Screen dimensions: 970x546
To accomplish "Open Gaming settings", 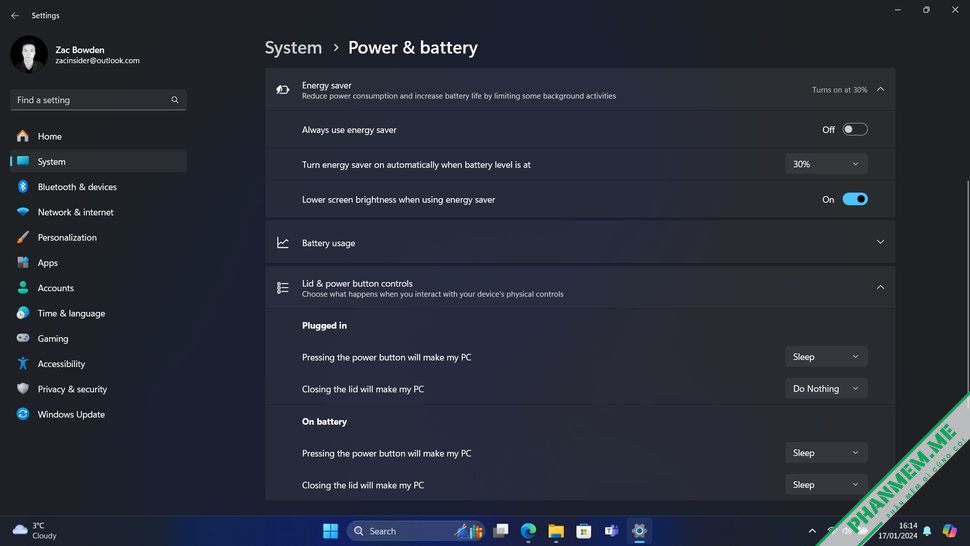I will click(98, 339).
